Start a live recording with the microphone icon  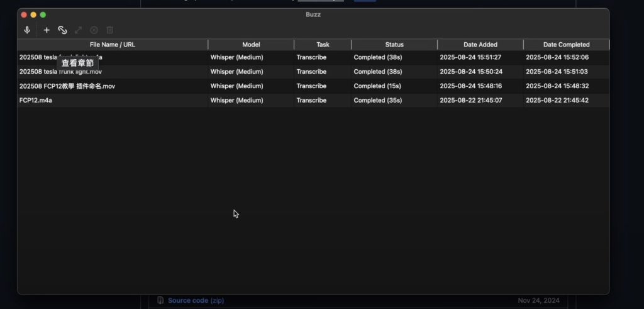tap(27, 30)
